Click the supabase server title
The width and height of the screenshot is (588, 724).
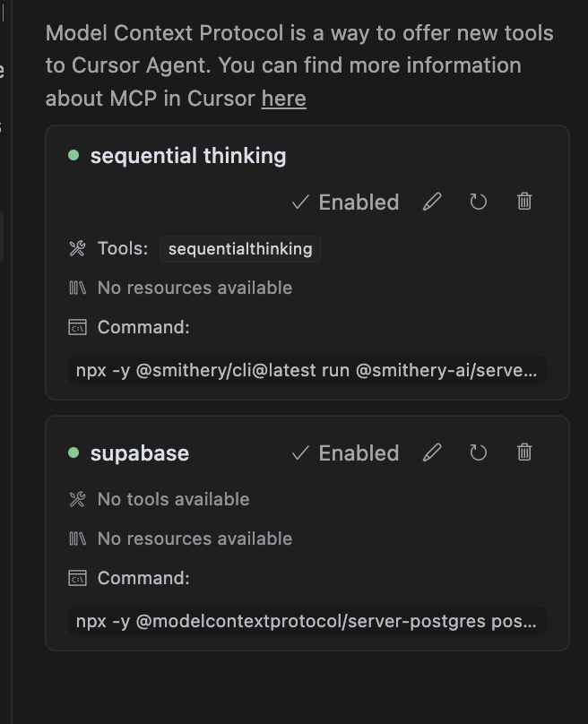140,453
